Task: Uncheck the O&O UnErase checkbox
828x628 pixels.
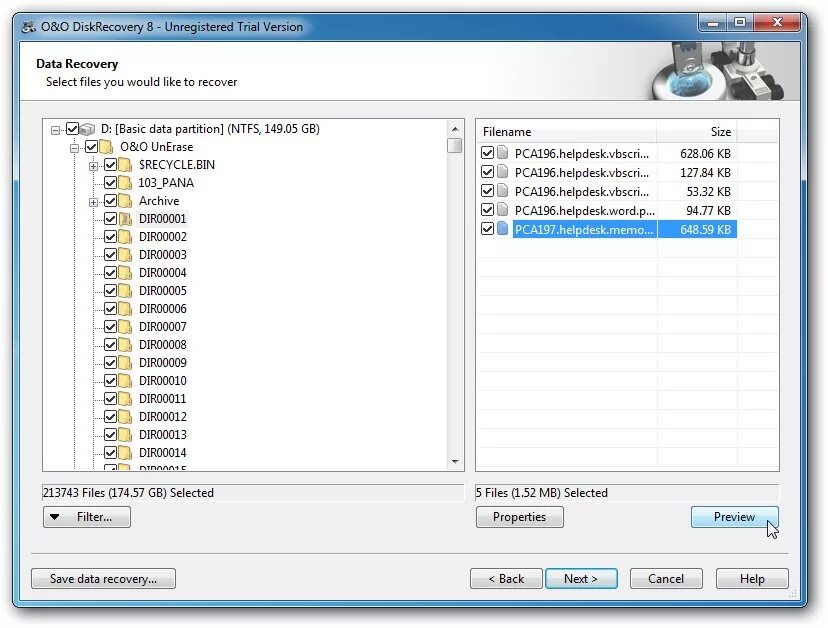Action: coord(91,147)
